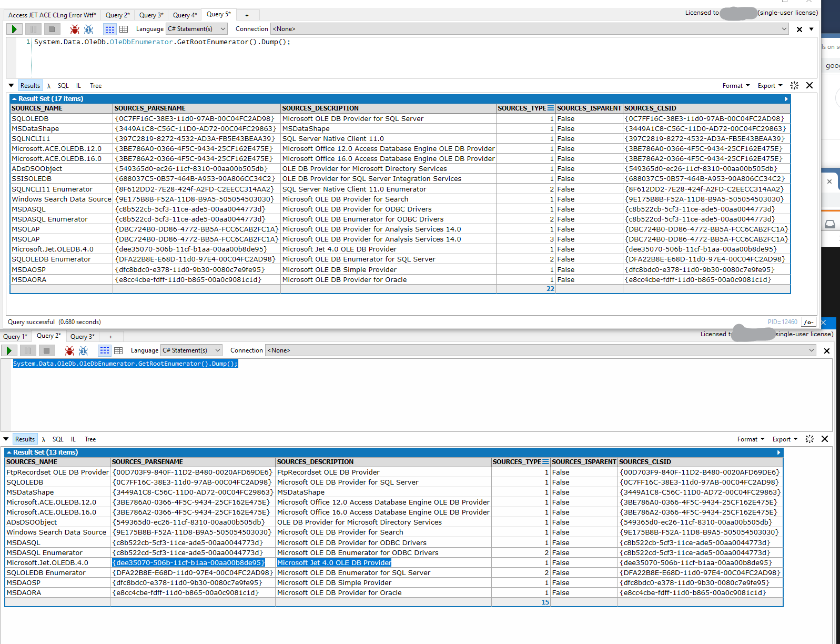Image resolution: width=840 pixels, height=644 pixels.
Task: Open the Format menu in the upper window
Action: tap(736, 86)
